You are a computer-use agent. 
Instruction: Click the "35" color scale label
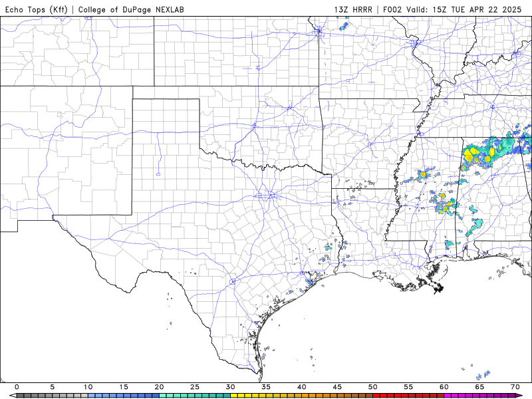266,387
